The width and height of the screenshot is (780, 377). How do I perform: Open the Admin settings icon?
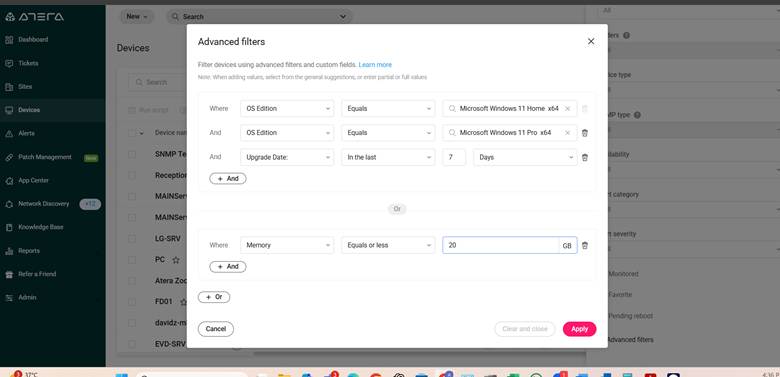9,298
